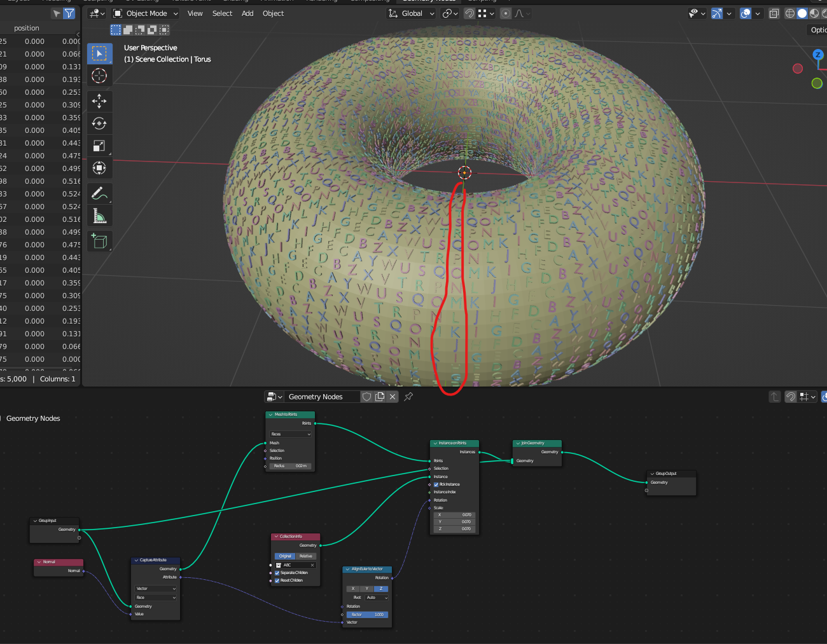Open the Object Mode dropdown
Viewport: 827px width, 644px height.
[x=146, y=13]
